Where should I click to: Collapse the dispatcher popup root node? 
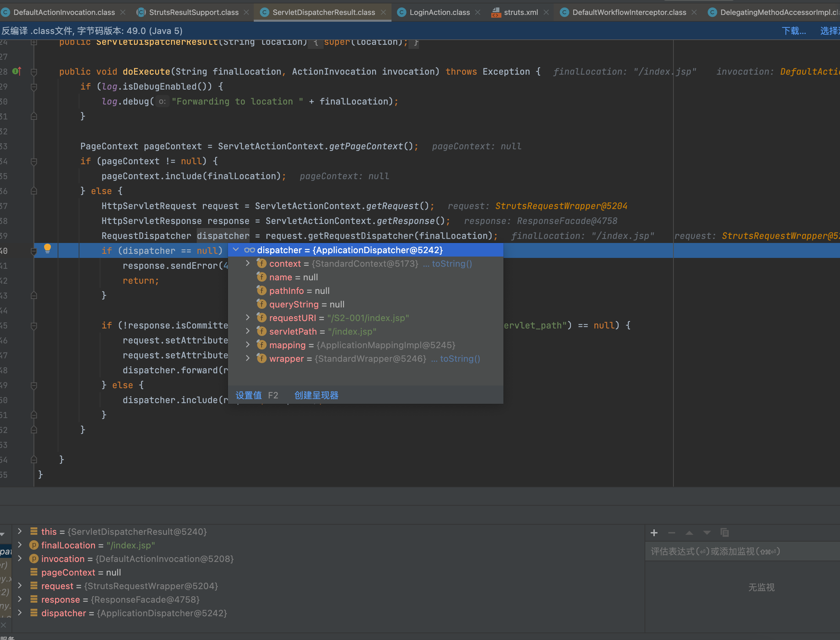[x=236, y=249]
